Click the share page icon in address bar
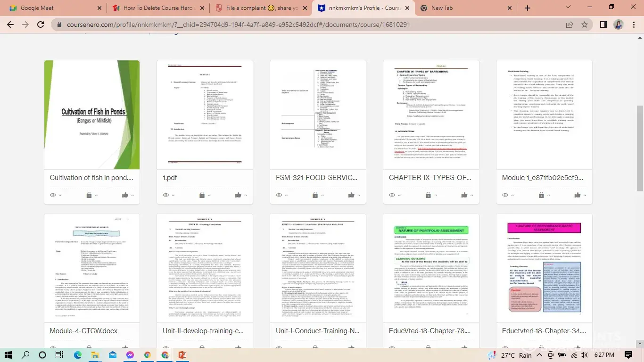Image resolution: width=644 pixels, height=362 pixels. (570, 25)
